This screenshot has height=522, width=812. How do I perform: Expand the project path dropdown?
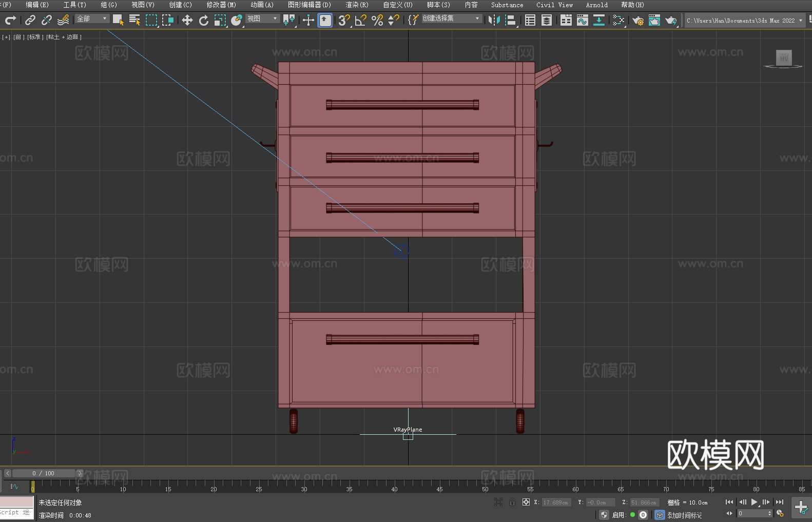[800, 21]
